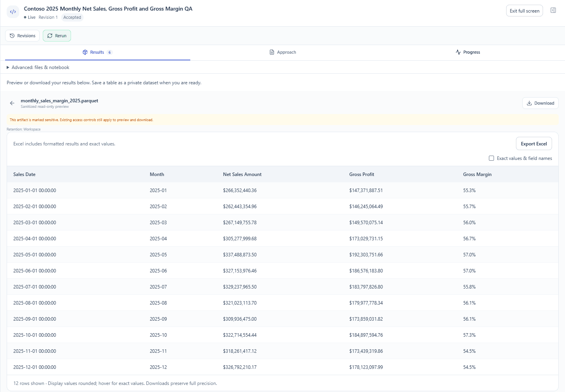
Task: Click the Sales Date column header
Action: click(24, 174)
